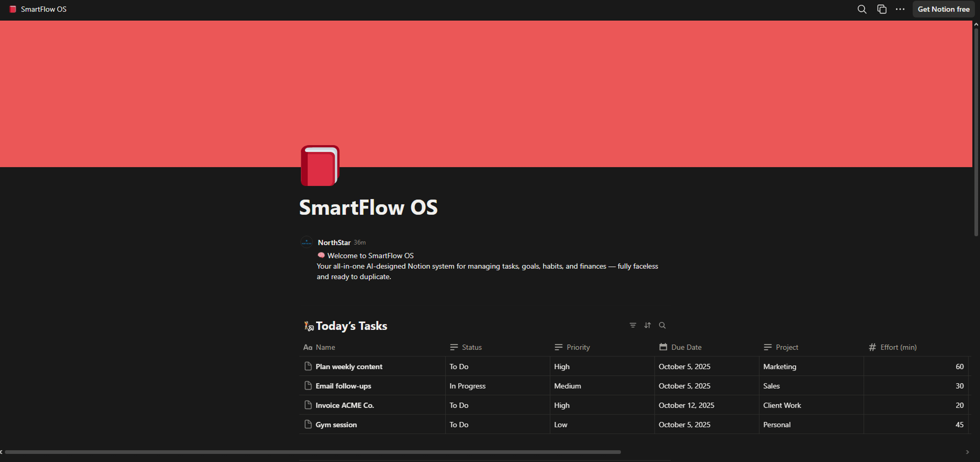Click the Personal project cell
The width and height of the screenshot is (980, 462).
coord(811,424)
